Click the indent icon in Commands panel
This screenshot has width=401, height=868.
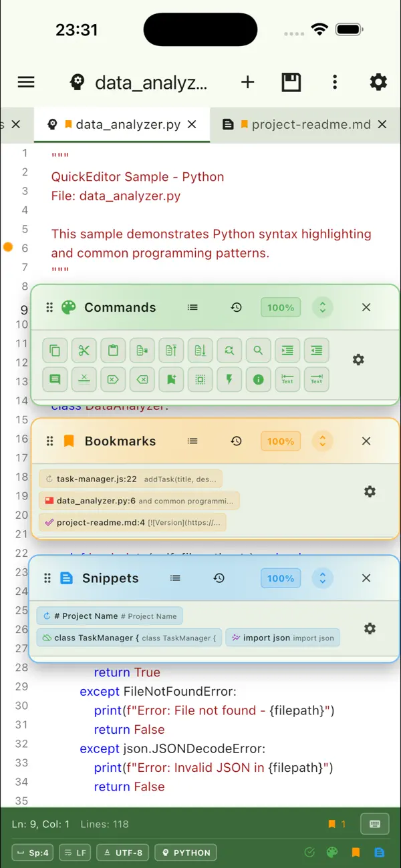click(287, 350)
